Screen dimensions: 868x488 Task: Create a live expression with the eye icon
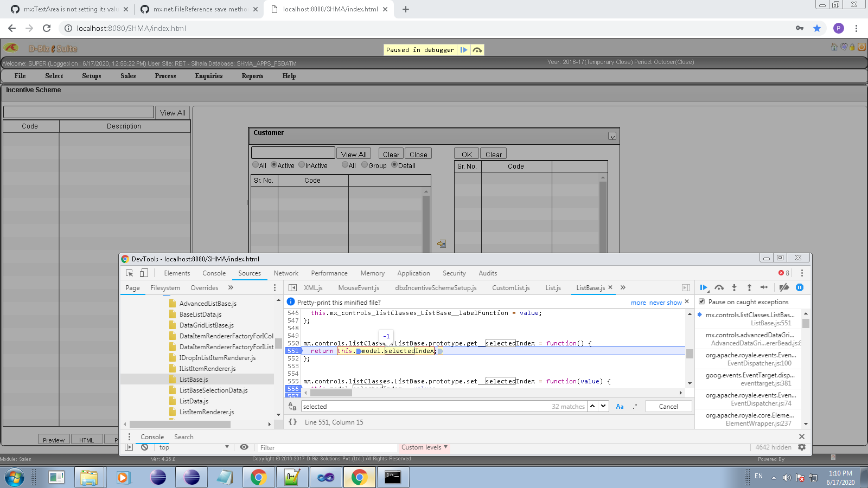pyautogui.click(x=244, y=447)
